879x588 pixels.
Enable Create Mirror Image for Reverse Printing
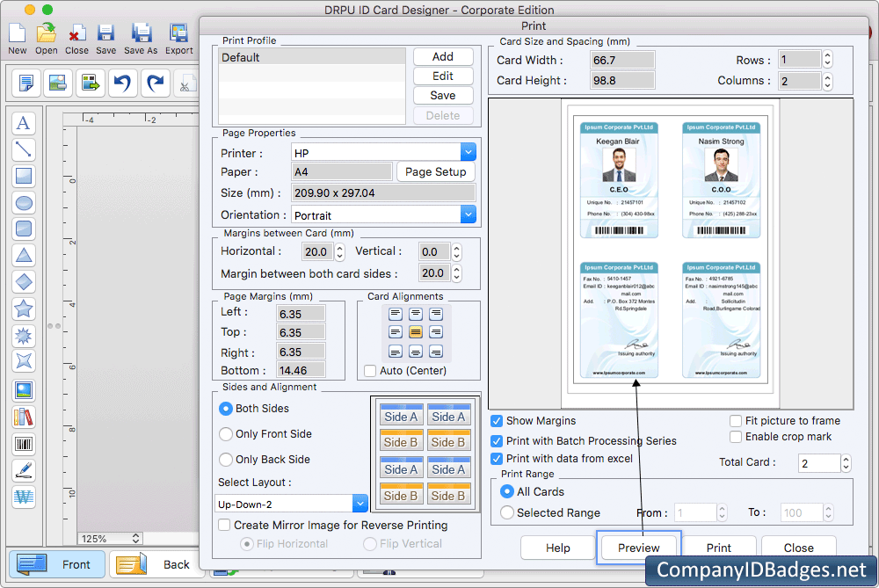click(224, 526)
